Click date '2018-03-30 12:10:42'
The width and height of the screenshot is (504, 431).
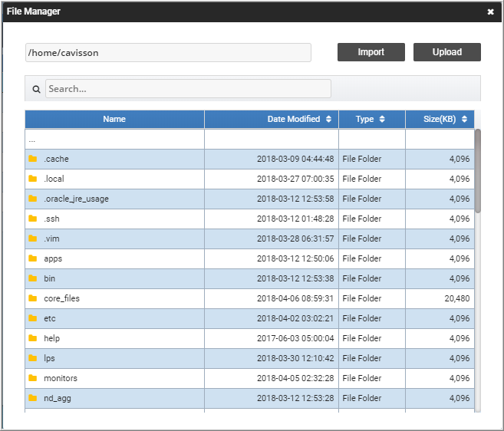pos(295,358)
